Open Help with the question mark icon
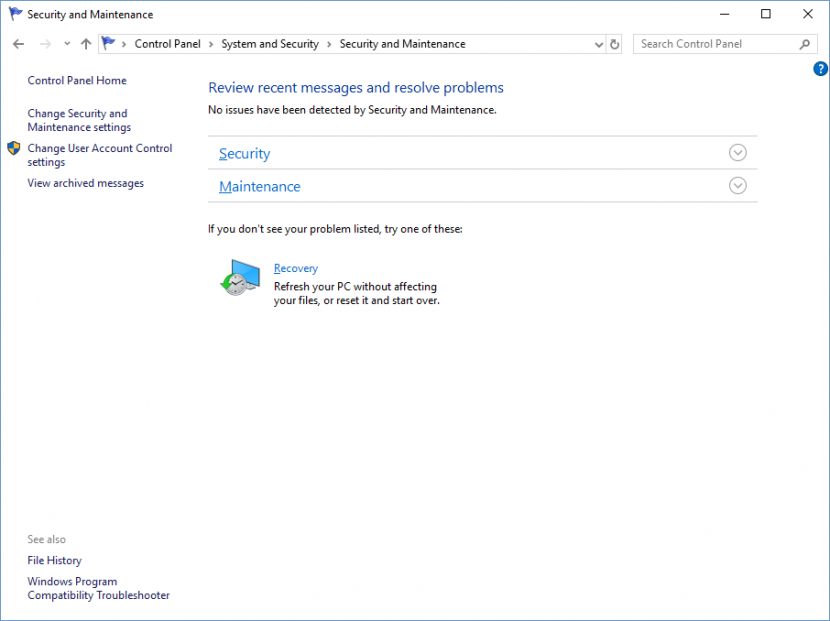The width and height of the screenshot is (830, 621). pyautogui.click(x=820, y=69)
